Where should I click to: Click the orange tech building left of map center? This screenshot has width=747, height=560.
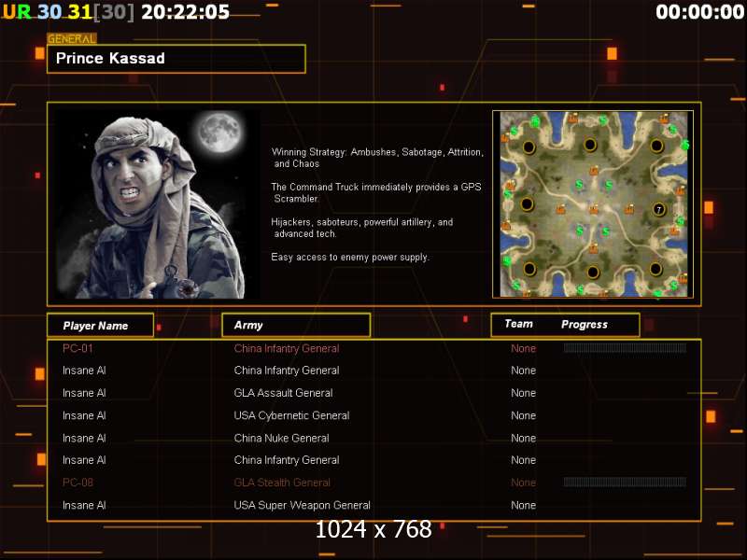click(x=561, y=209)
